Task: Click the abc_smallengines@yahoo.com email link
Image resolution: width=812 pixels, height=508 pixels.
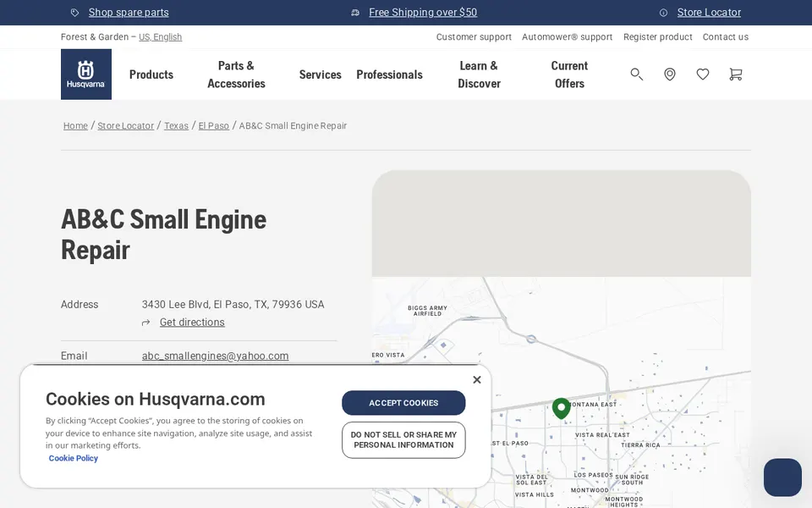Action: click(x=216, y=356)
